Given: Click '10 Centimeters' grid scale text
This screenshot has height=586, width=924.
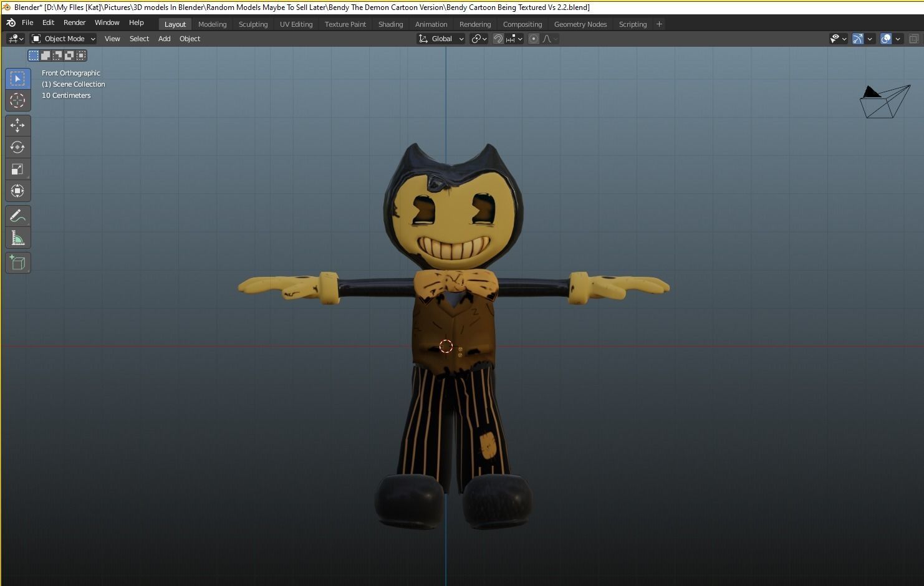Looking at the screenshot, I should pos(66,95).
